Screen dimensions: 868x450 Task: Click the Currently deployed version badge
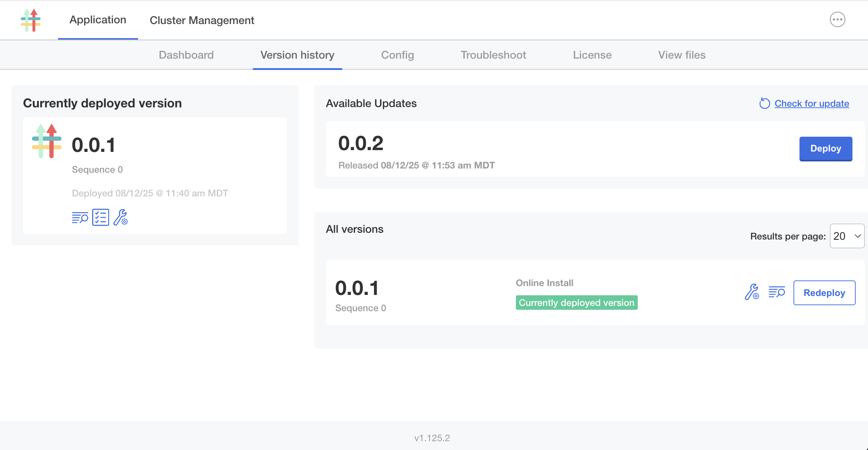[576, 302]
